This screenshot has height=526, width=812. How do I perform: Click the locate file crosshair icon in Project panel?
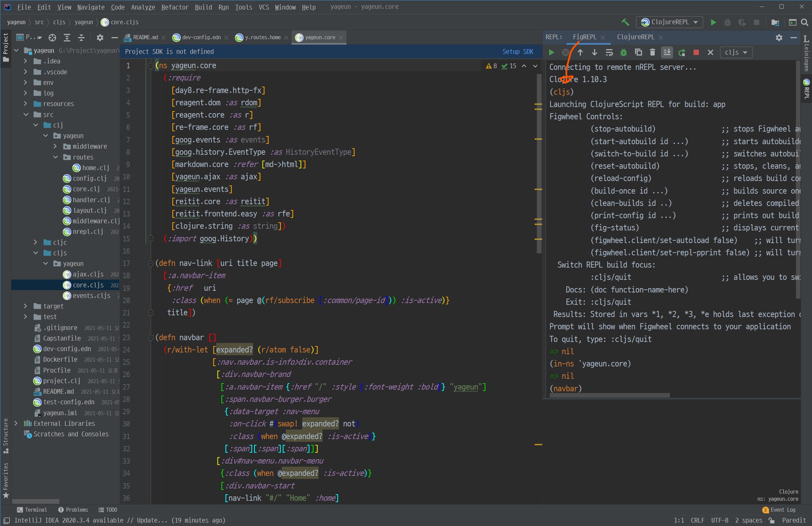pos(52,37)
